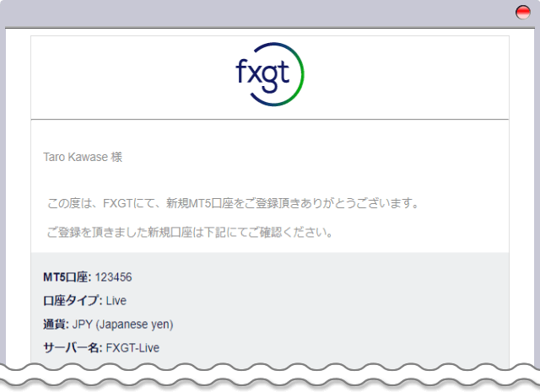Click the FXGT logo in email header
The image size is (540, 392).
270,74
